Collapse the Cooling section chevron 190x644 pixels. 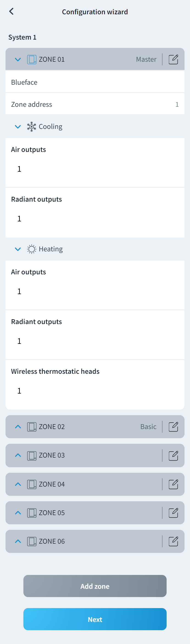click(18, 127)
